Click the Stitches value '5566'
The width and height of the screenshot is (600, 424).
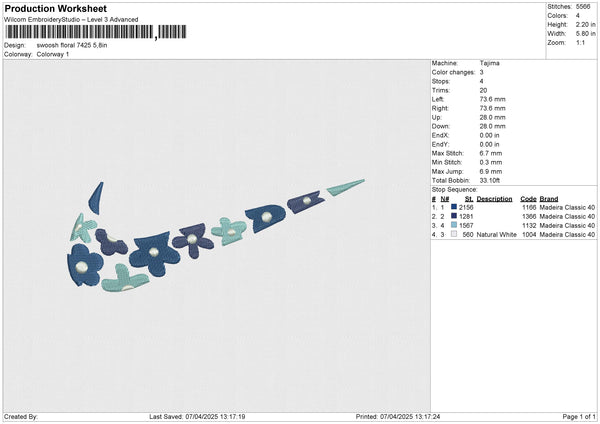tap(583, 7)
